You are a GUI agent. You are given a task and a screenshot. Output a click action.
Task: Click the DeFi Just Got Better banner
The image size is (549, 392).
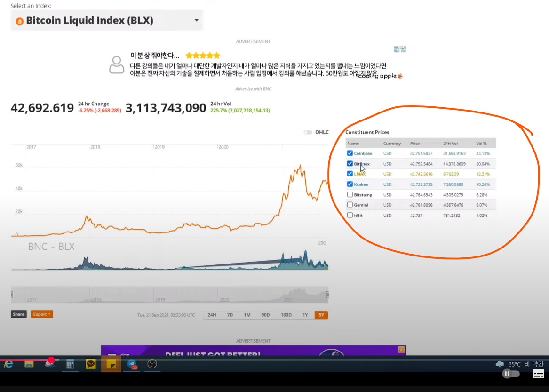click(x=253, y=351)
